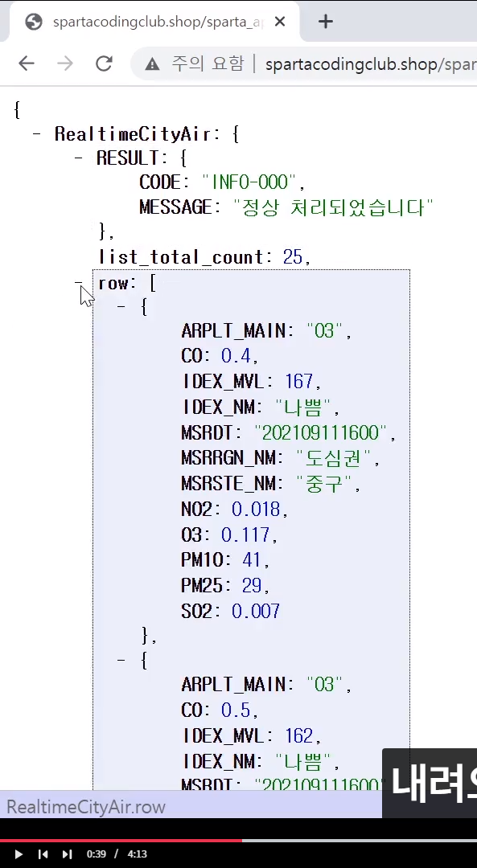Click the RealtimeCityAir key name

133,134
